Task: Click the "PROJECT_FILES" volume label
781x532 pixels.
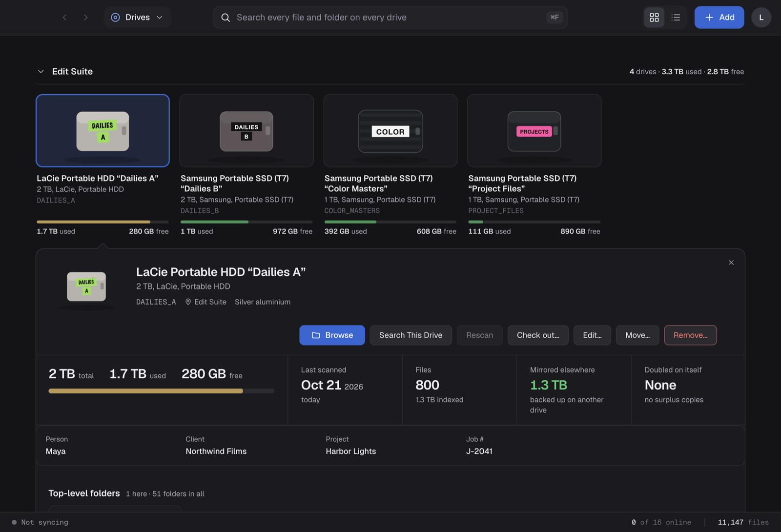Action: point(496,211)
